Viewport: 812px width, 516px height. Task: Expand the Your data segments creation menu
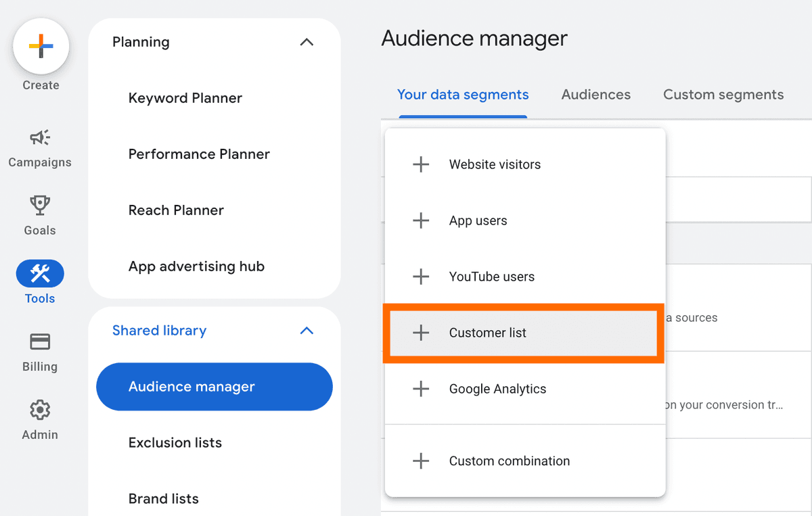click(x=463, y=95)
